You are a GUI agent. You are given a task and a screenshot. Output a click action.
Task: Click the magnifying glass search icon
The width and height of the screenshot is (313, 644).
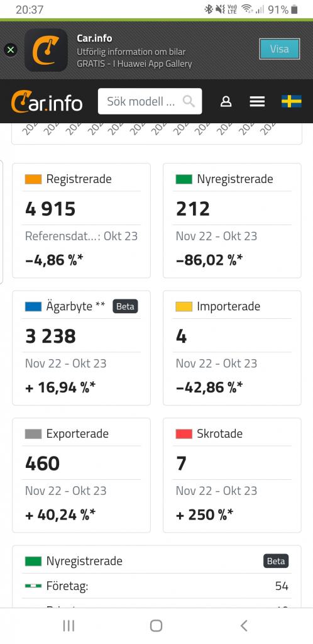point(189,101)
